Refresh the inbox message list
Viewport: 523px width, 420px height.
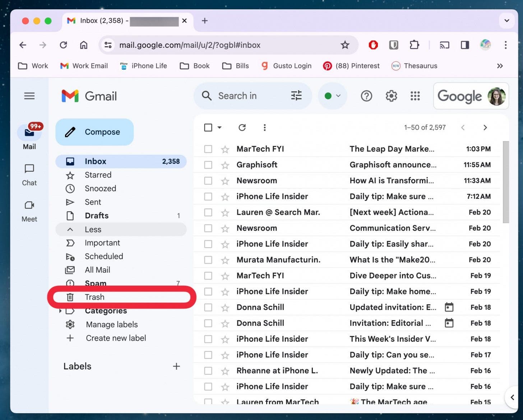242,128
